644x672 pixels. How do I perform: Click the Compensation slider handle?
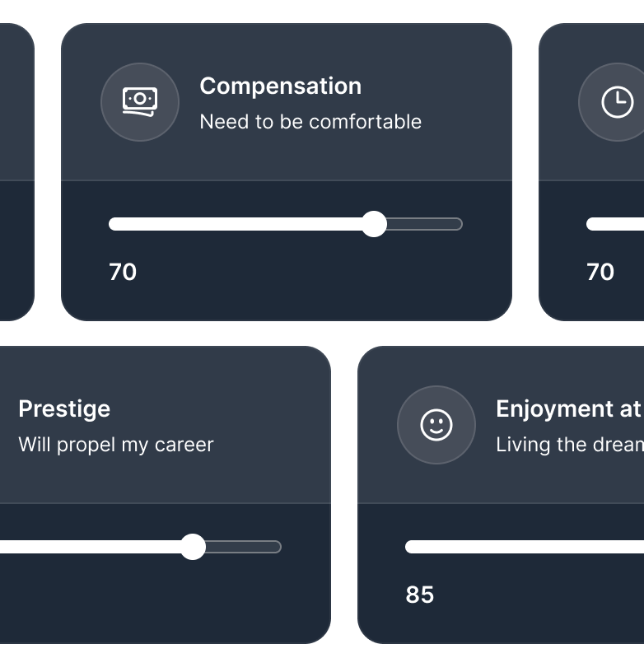pos(374,224)
